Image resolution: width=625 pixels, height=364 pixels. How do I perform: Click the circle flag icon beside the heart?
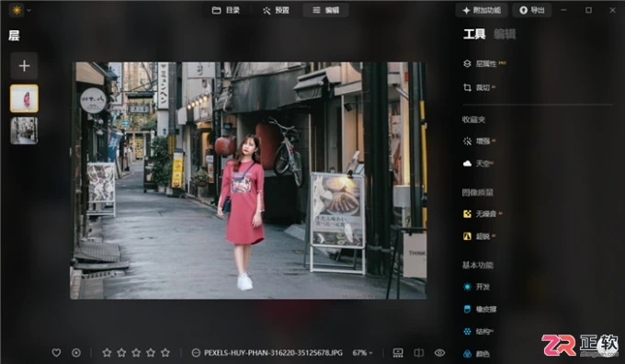pos(76,353)
